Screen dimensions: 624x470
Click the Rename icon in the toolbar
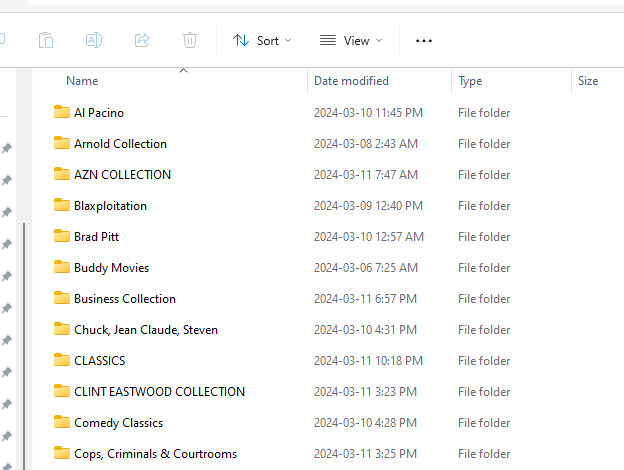click(x=94, y=40)
